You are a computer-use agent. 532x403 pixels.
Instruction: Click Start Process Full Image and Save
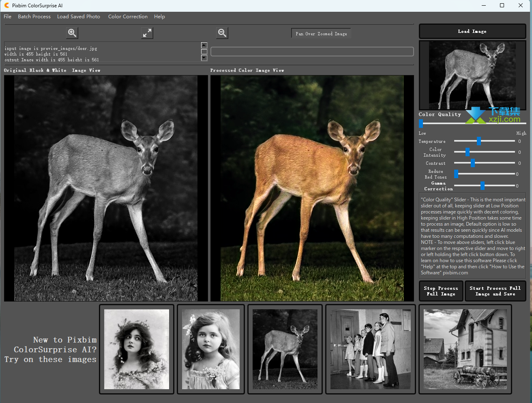pos(495,291)
